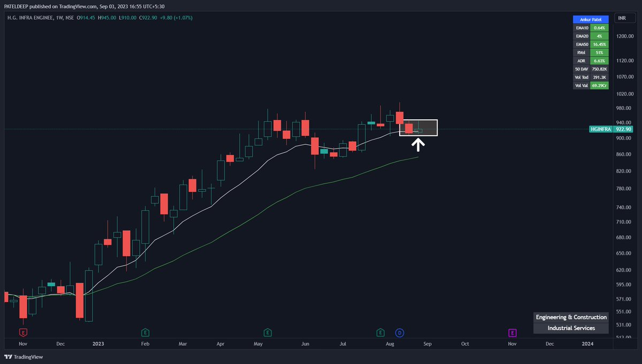The image size is (642, 364).
Task: Click the EMA50 value showing 16.45%
Action: click(601, 44)
